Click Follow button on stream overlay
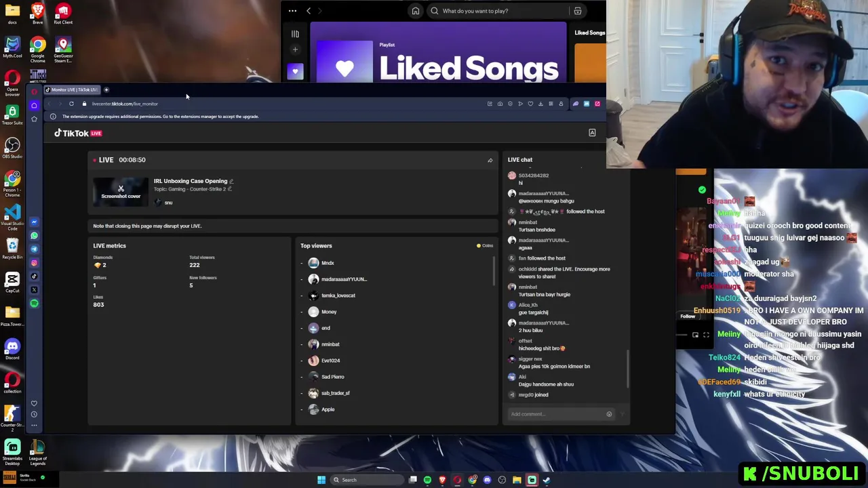Image resolution: width=868 pixels, height=488 pixels. [x=688, y=317]
